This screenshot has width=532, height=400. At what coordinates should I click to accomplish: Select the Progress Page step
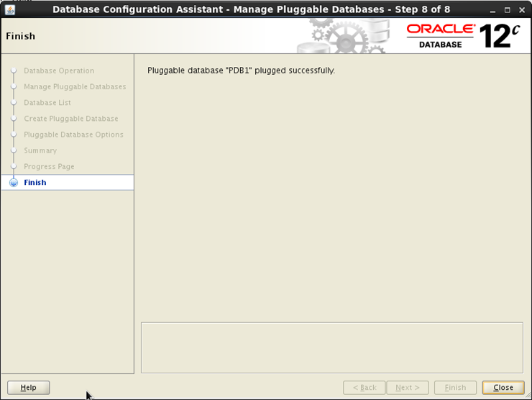[x=49, y=166]
